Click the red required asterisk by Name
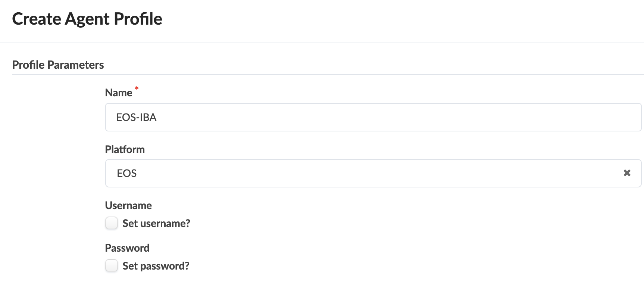644x286 pixels. pos(137,88)
